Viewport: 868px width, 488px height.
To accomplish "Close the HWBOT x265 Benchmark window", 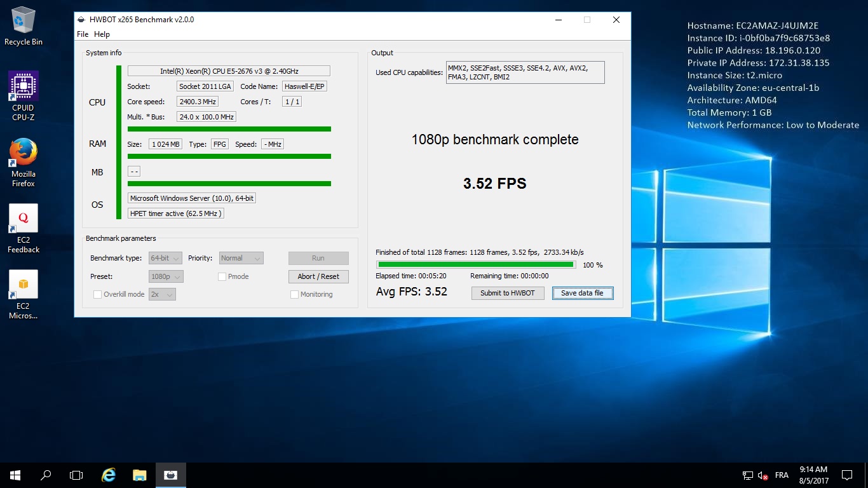I will pos(616,20).
